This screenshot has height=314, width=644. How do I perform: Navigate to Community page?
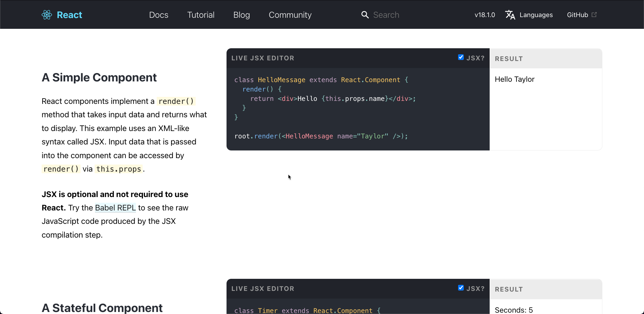pyautogui.click(x=290, y=15)
